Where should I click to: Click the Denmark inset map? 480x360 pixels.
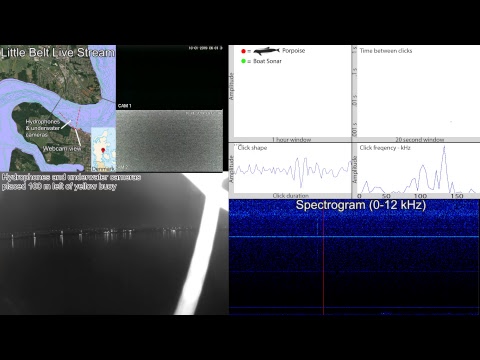point(103,149)
